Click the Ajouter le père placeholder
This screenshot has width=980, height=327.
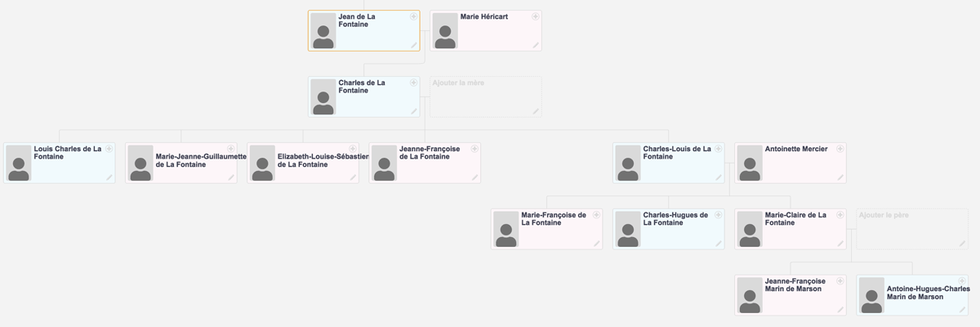coord(912,230)
